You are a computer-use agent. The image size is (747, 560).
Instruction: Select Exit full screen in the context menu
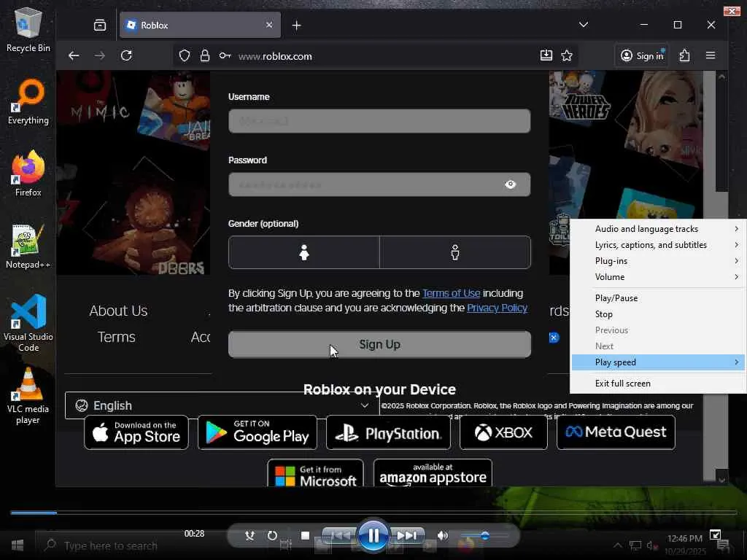tap(658, 384)
